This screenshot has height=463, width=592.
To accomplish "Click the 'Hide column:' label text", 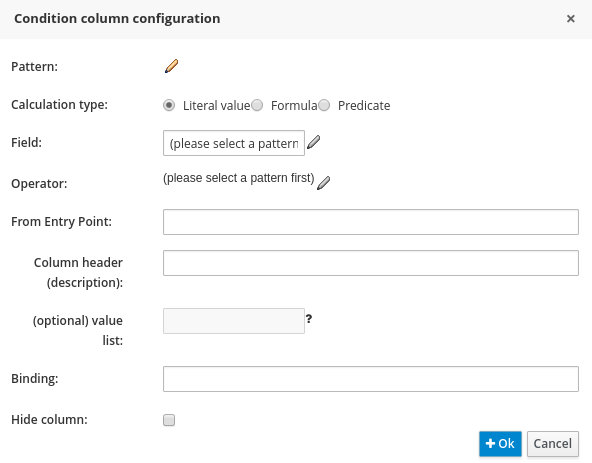I will pos(49,420).
